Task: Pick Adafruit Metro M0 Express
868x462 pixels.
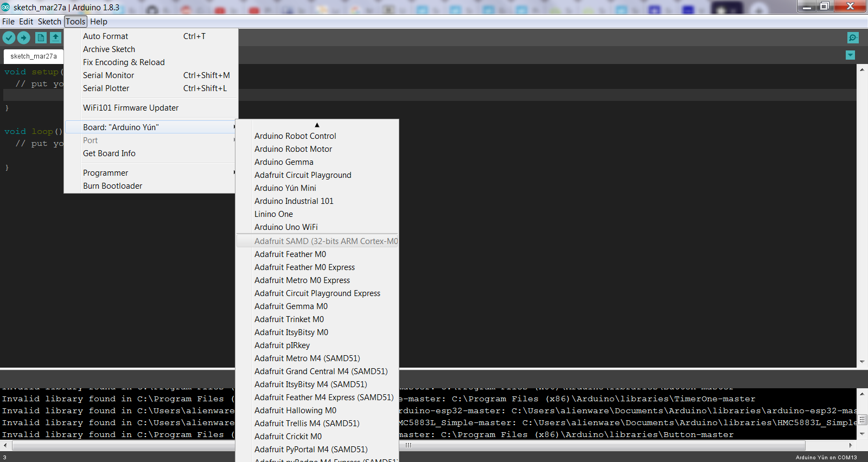Action: (317, 280)
